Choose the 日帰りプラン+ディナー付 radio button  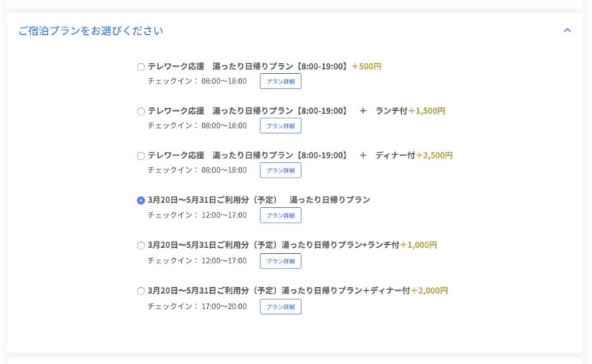click(141, 291)
